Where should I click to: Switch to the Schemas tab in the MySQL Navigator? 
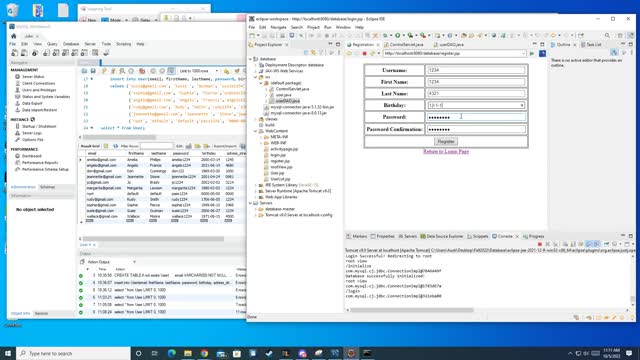click(x=47, y=187)
